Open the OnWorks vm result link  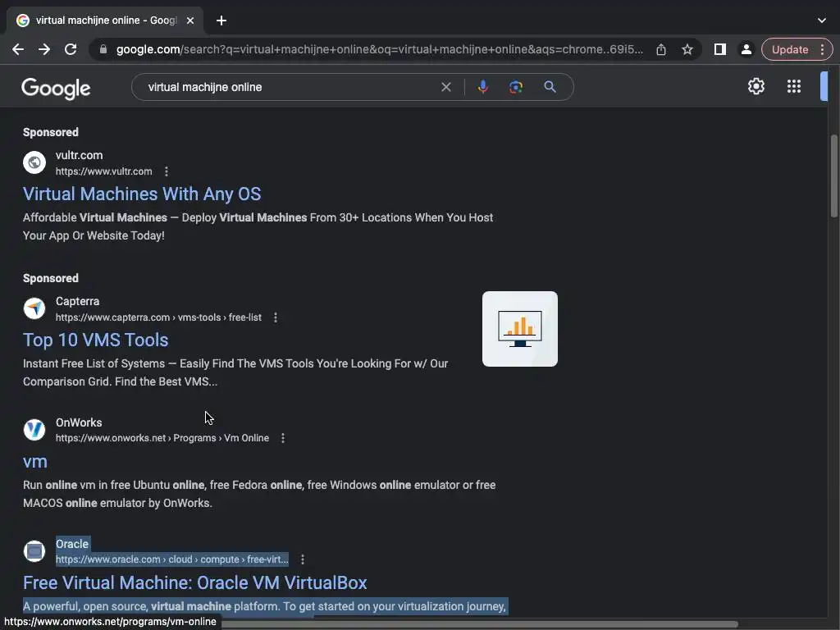click(34, 462)
